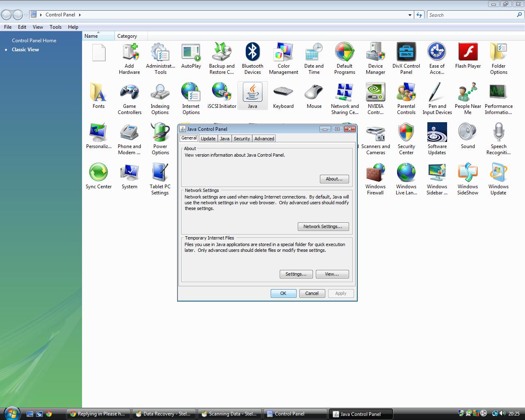
Task: Open Speech Recognition icon
Action: (498, 139)
